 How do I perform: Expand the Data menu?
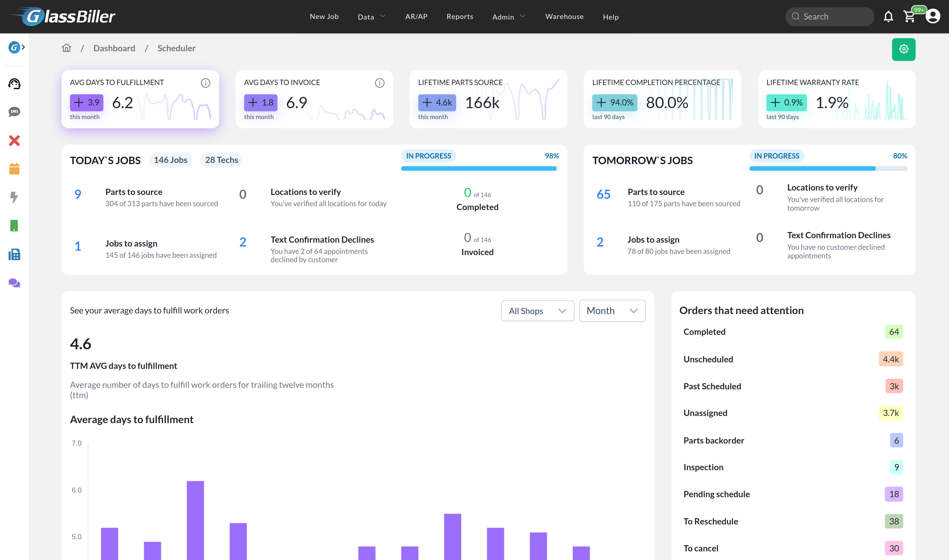(371, 17)
